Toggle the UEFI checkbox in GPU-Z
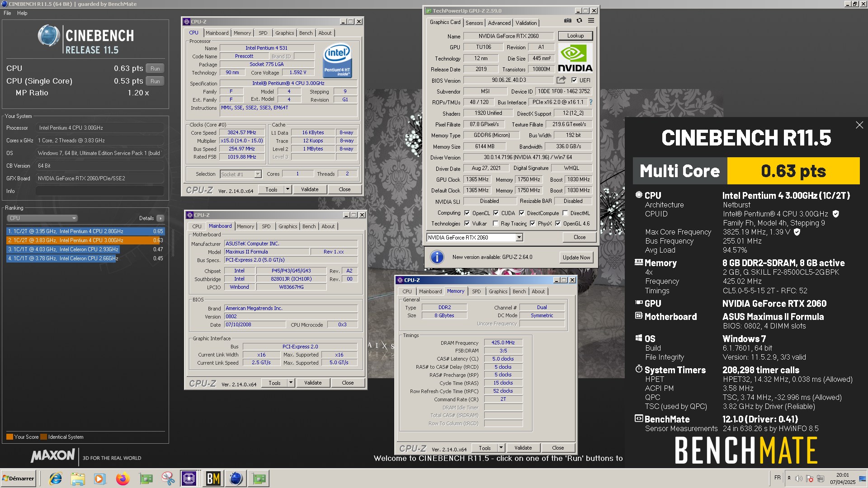Screen dimensions: 868x488 coord(574,80)
